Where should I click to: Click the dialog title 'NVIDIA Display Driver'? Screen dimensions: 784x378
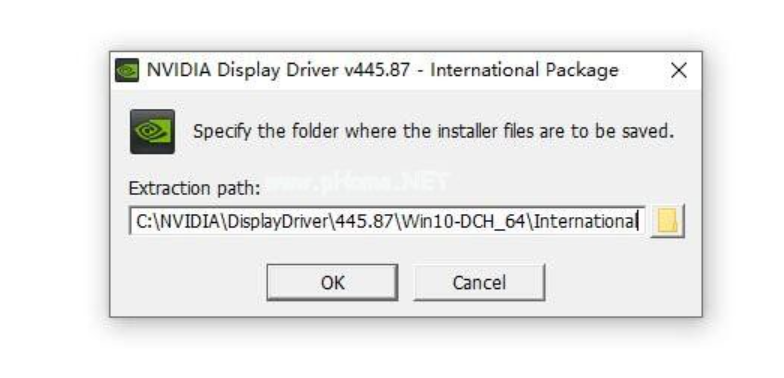[x=242, y=70]
